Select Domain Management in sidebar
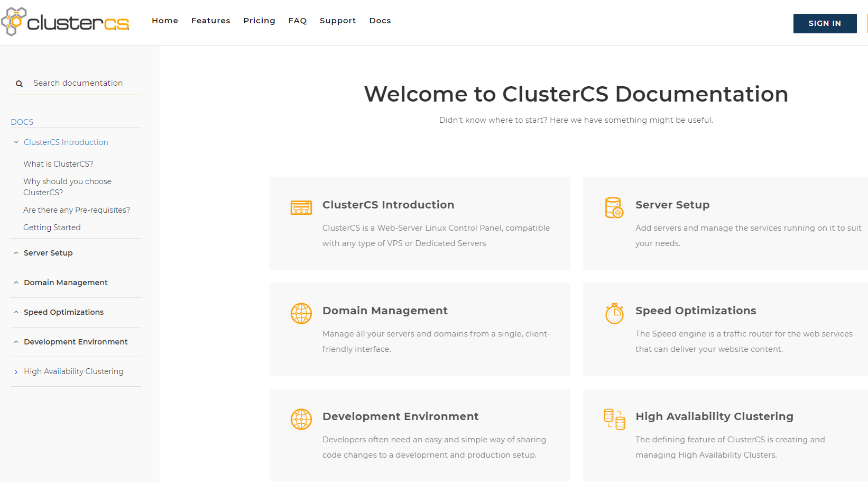The image size is (868, 482). point(66,283)
